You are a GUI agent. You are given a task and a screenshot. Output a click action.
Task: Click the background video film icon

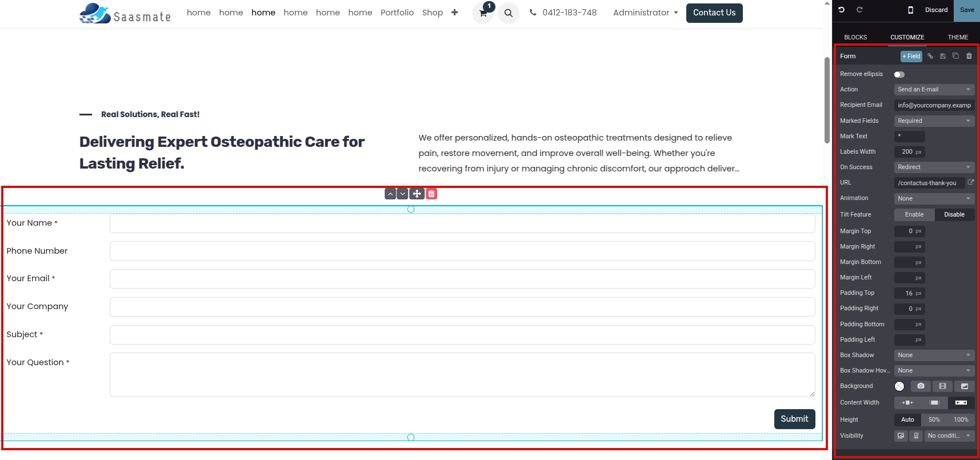(x=942, y=386)
